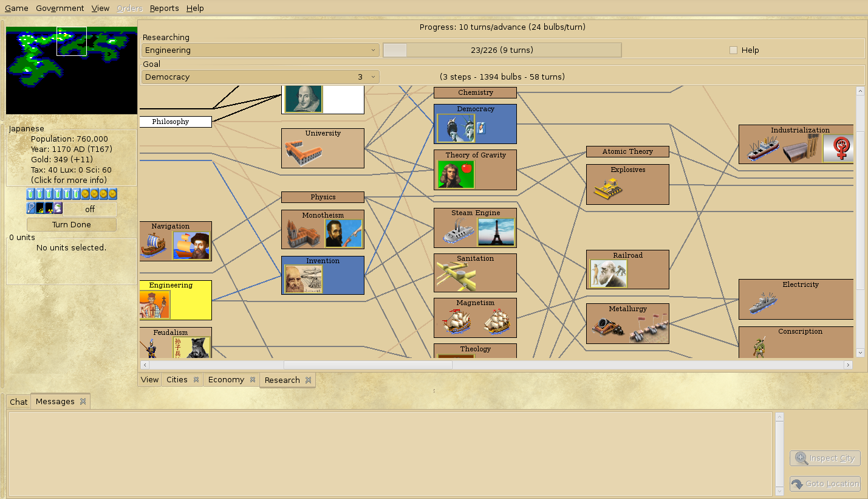This screenshot has height=499, width=868.
Task: Click the Philosophy tech node
Action: pyautogui.click(x=176, y=122)
